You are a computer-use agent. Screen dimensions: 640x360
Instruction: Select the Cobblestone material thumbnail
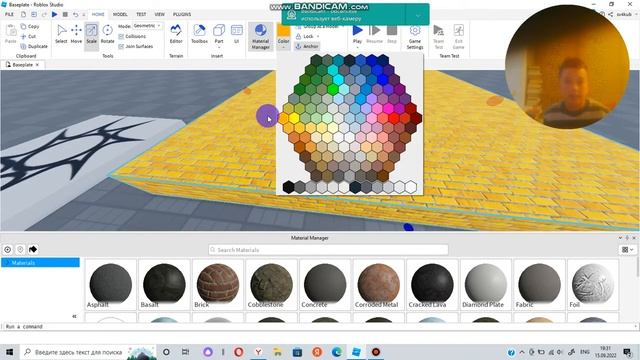271,284
